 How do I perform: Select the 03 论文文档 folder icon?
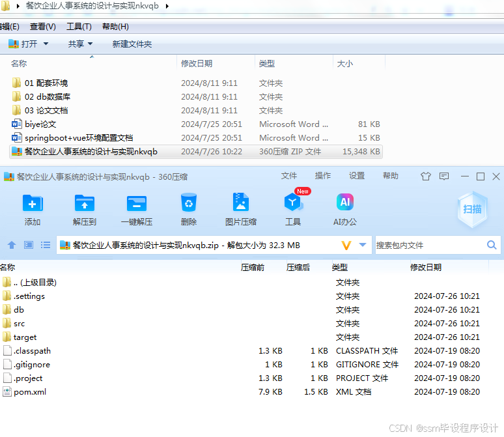coord(16,110)
